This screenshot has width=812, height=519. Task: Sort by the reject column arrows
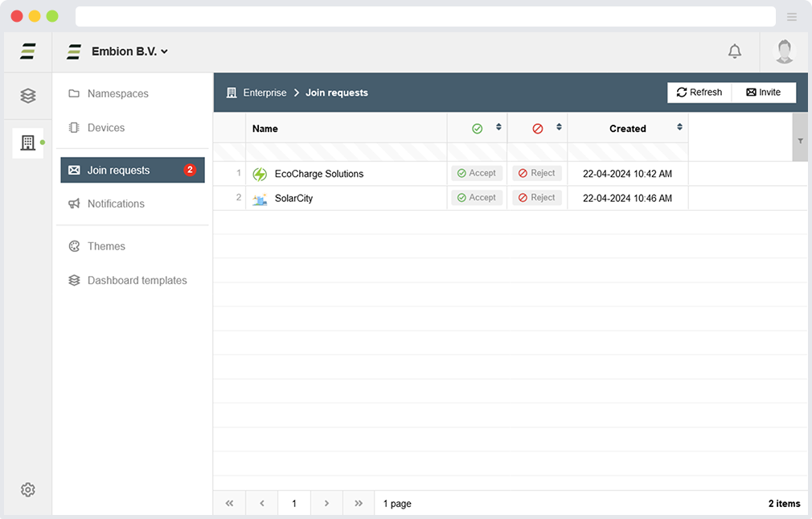[559, 127]
